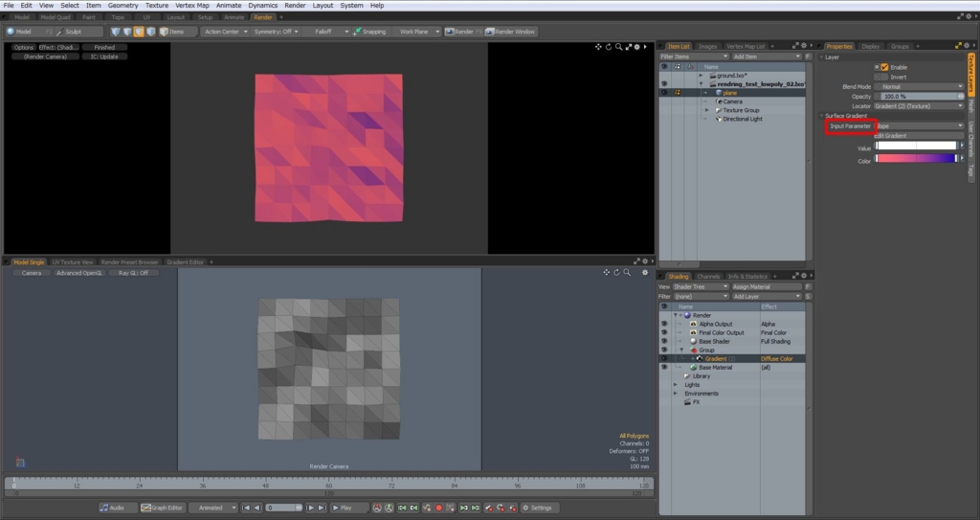Click the render preview pan icon
This screenshot has height=520, width=980.
pyautogui.click(x=598, y=47)
